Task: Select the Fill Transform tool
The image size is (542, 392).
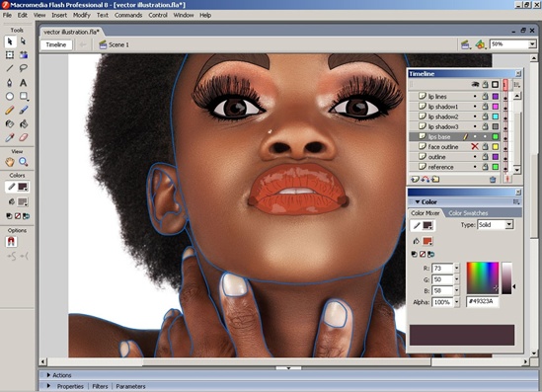Action: click(23, 55)
